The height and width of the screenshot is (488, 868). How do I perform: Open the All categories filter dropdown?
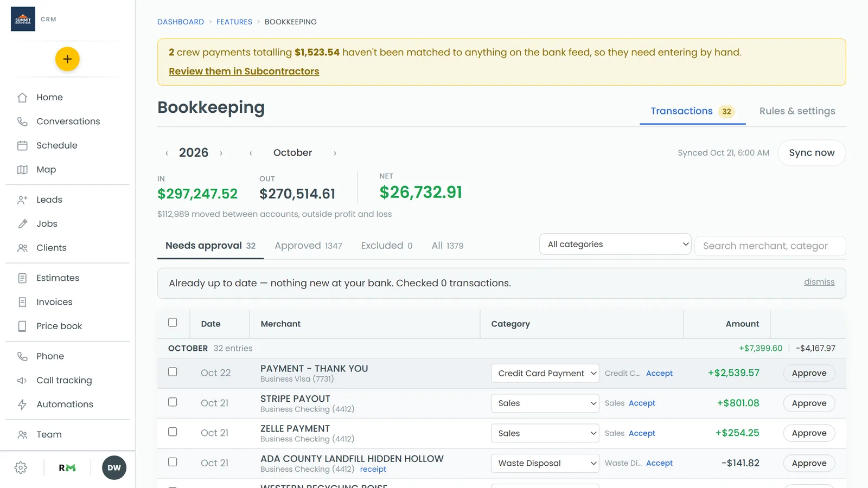pyautogui.click(x=615, y=245)
